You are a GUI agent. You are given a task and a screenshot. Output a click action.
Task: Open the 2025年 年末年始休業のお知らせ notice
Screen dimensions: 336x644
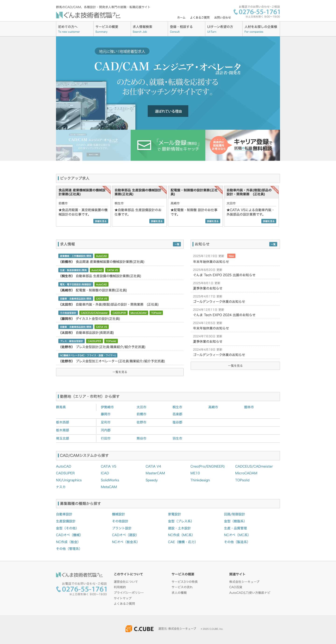click(x=211, y=262)
